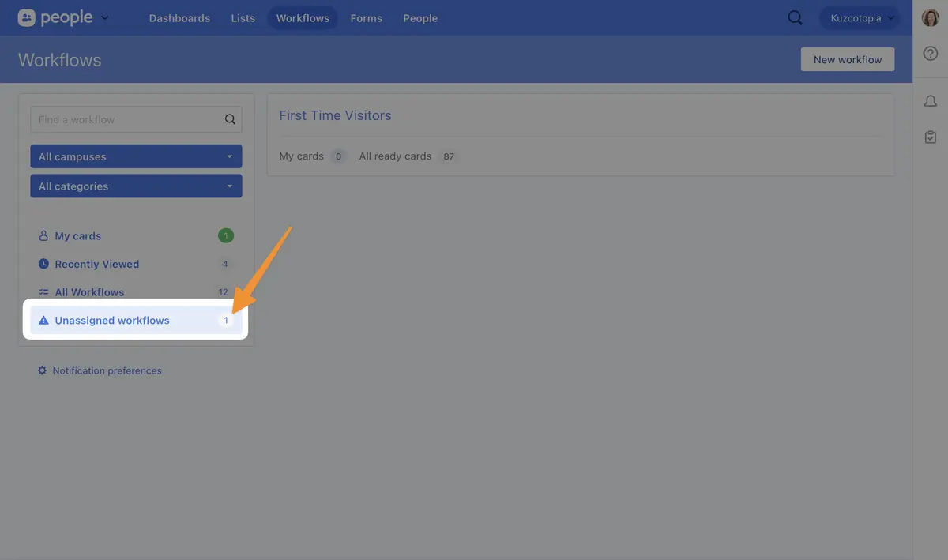Click the Workflows page heading
This screenshot has width=948, height=560.
tap(60, 60)
